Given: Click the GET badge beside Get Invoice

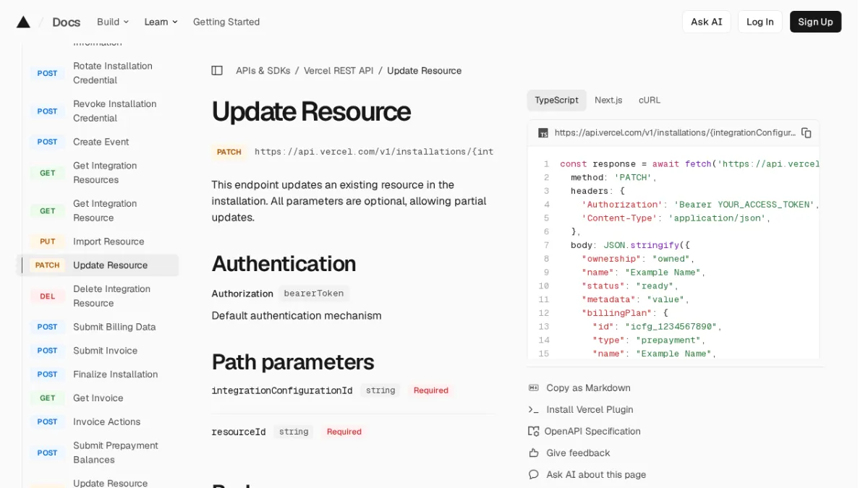Looking at the screenshot, I should click(48, 398).
